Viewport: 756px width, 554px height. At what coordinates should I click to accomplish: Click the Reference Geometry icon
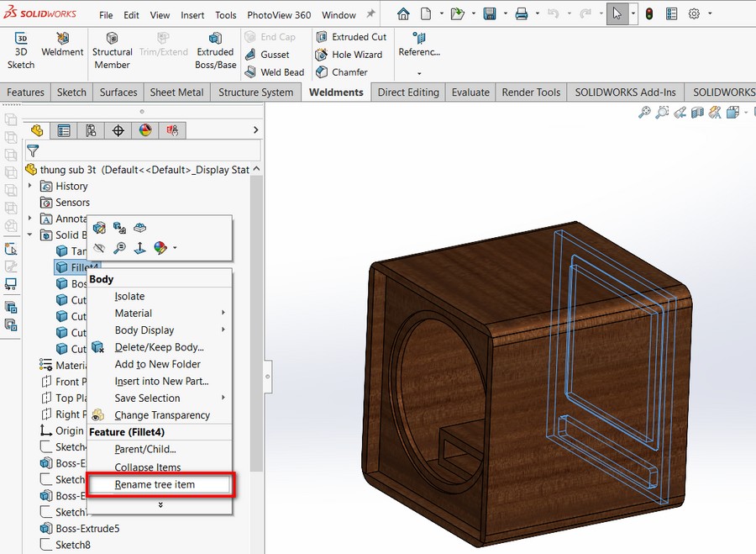[419, 38]
